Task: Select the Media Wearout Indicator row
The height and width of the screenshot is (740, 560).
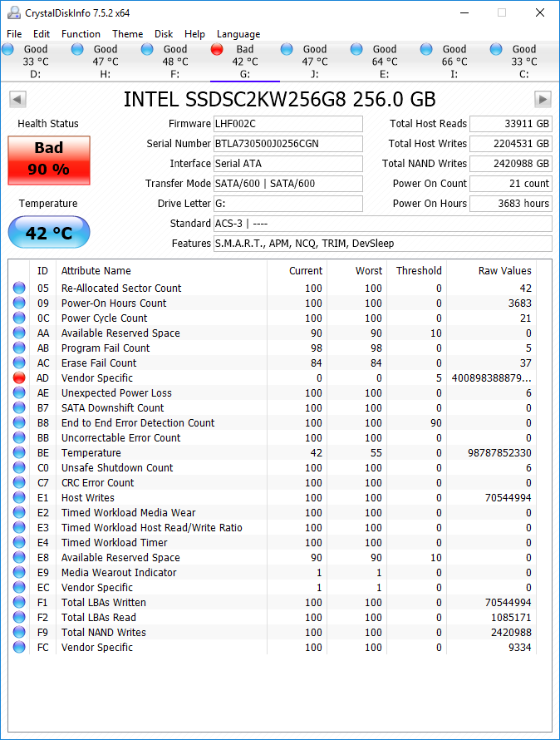Action: coord(273,573)
